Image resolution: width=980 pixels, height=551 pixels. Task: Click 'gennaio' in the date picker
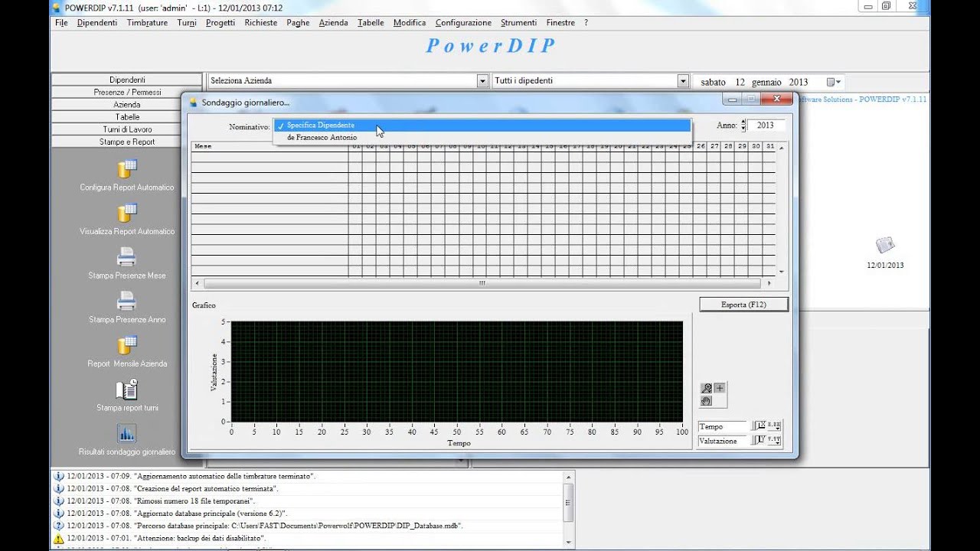point(766,82)
